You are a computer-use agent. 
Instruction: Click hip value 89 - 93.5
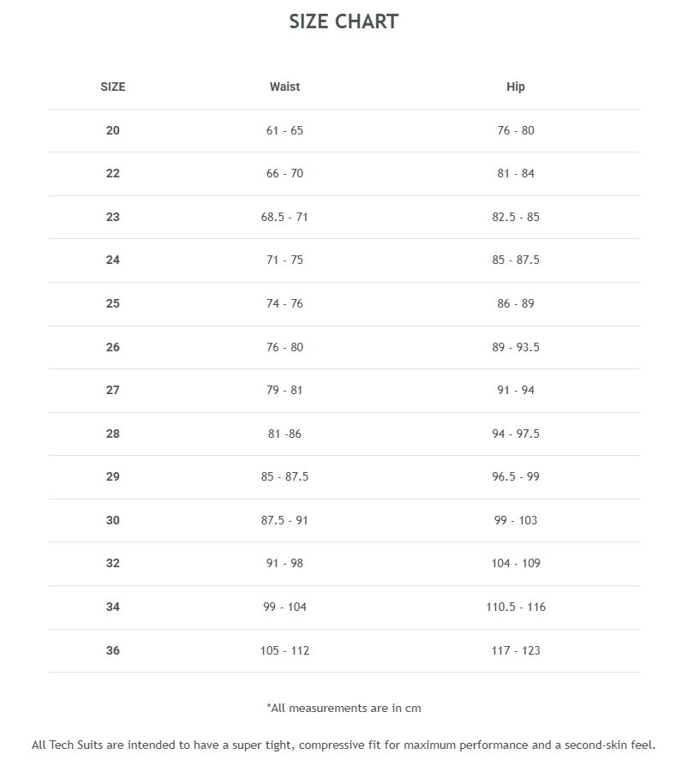(x=516, y=347)
